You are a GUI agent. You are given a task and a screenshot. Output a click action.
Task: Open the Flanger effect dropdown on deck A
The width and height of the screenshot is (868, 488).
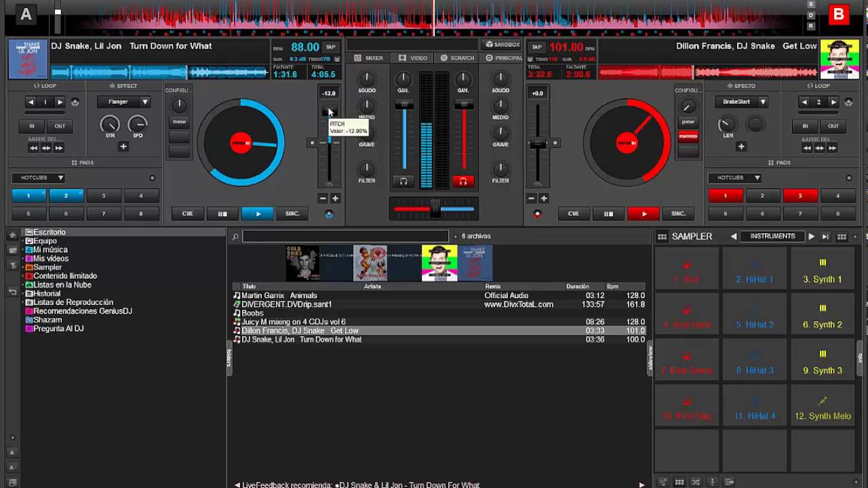123,102
